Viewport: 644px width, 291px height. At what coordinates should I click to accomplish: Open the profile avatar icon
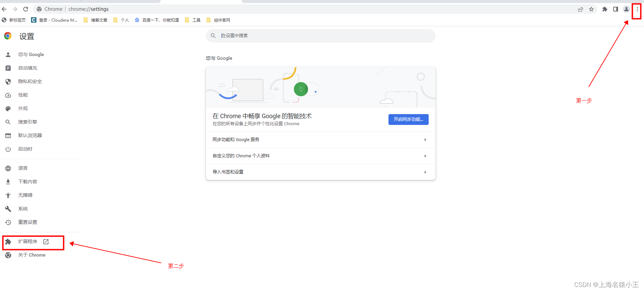[x=626, y=9]
